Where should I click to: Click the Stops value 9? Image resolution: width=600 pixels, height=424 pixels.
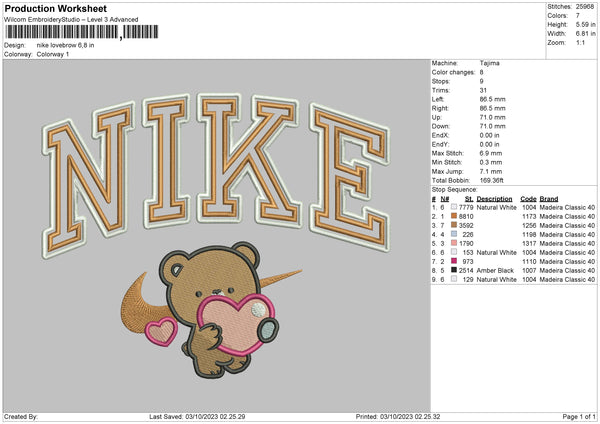tap(481, 81)
